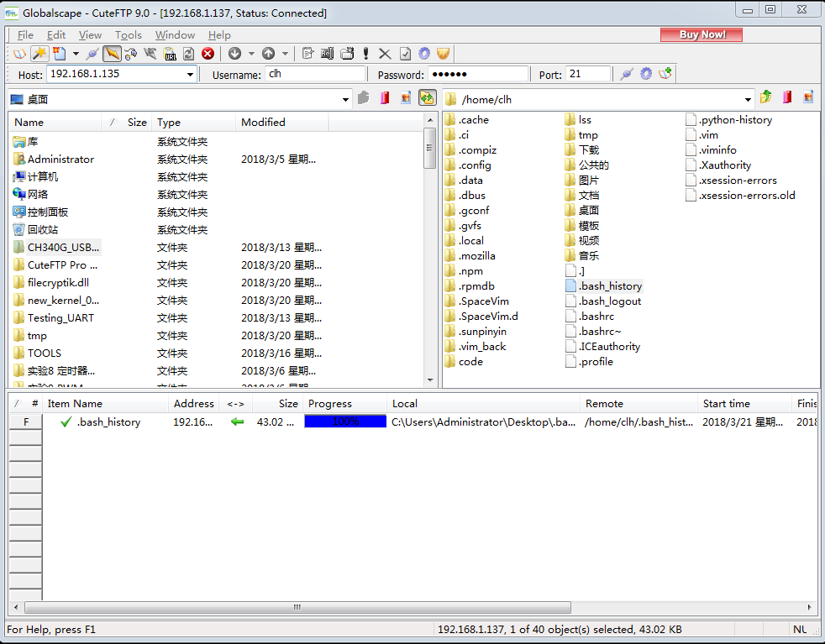Open the Host address dropdown
Viewport: 825px width, 644px height.
pyautogui.click(x=190, y=75)
